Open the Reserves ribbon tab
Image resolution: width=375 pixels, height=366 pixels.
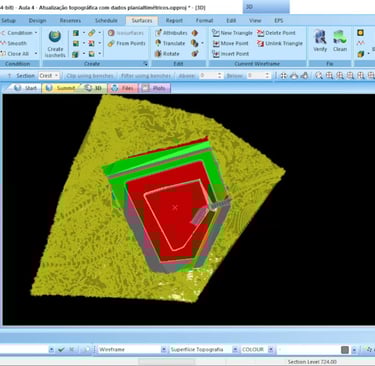(70, 20)
